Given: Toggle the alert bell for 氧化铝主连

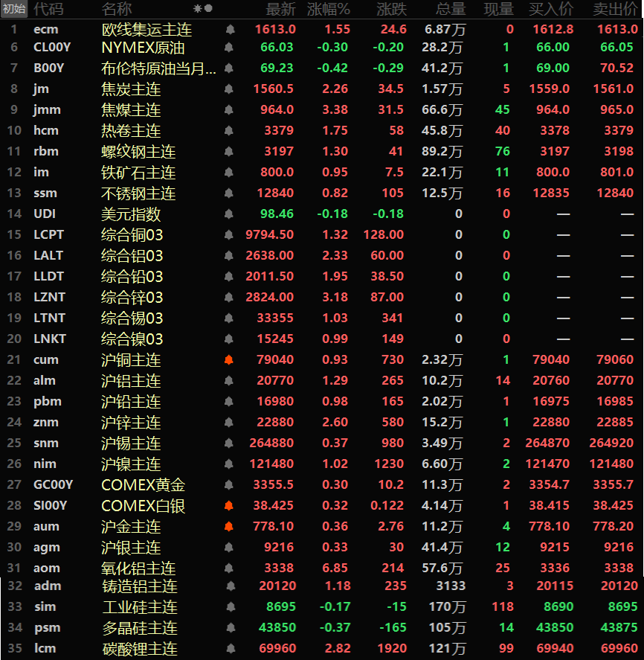Looking at the screenshot, I should click(x=229, y=568).
